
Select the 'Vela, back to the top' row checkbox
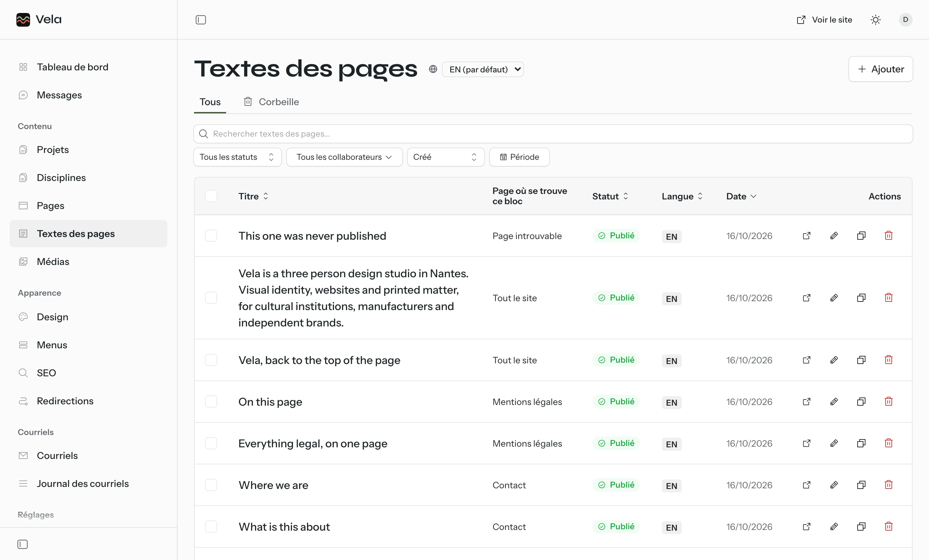point(211,360)
